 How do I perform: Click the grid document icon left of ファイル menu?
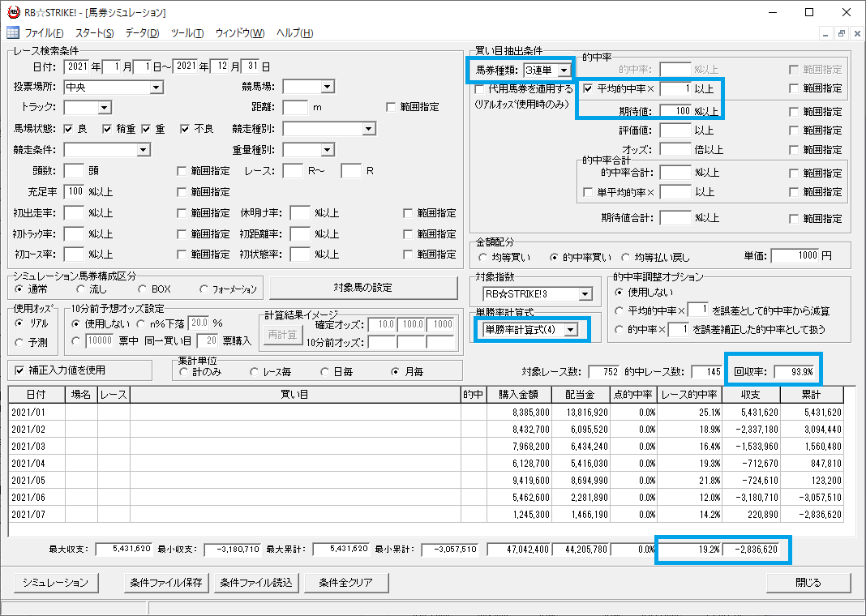pos(13,33)
